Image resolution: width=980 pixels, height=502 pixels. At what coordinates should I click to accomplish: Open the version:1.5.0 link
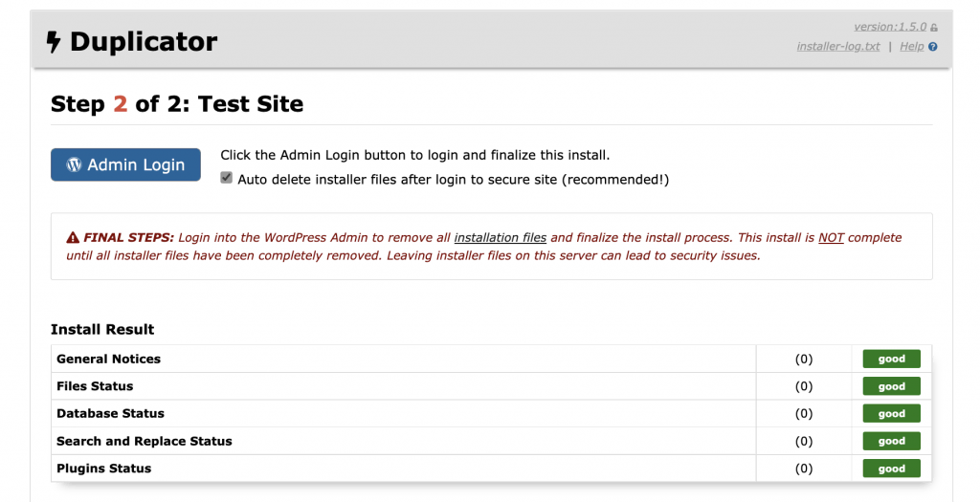click(x=890, y=27)
